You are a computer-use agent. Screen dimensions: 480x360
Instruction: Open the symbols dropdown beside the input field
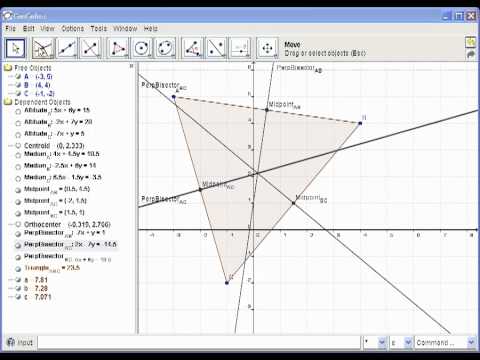(x=382, y=342)
